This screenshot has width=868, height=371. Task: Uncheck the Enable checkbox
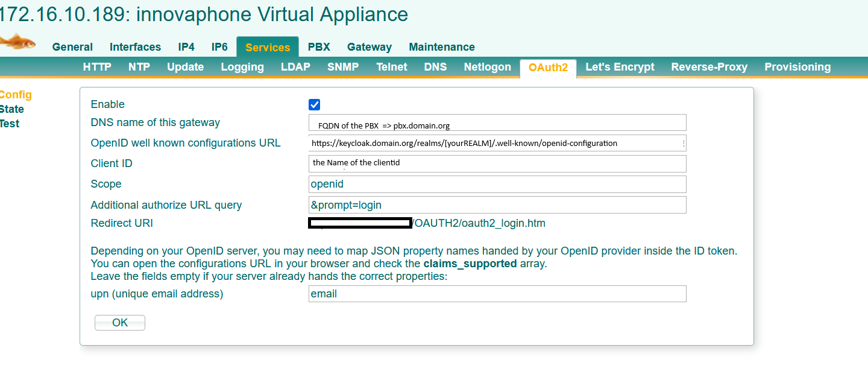pos(314,105)
